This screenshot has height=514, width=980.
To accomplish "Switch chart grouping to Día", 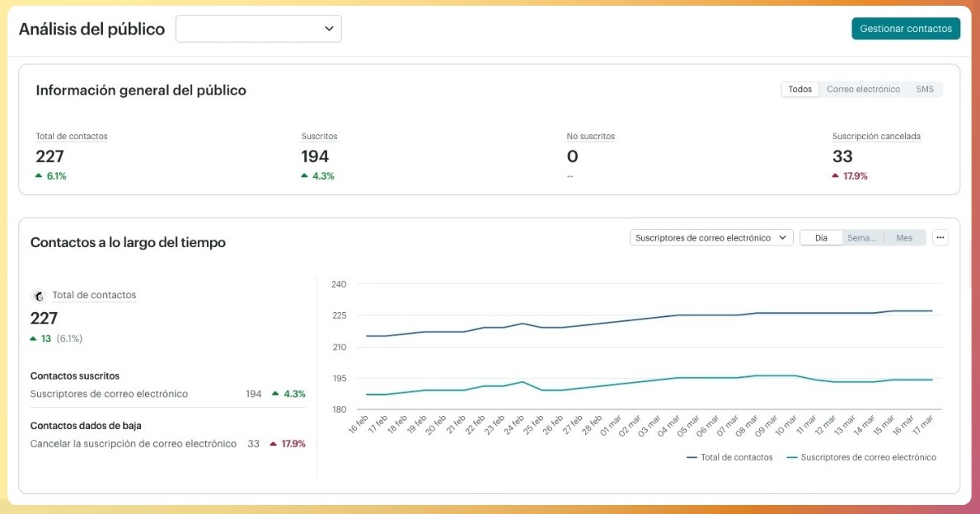I will coord(821,237).
